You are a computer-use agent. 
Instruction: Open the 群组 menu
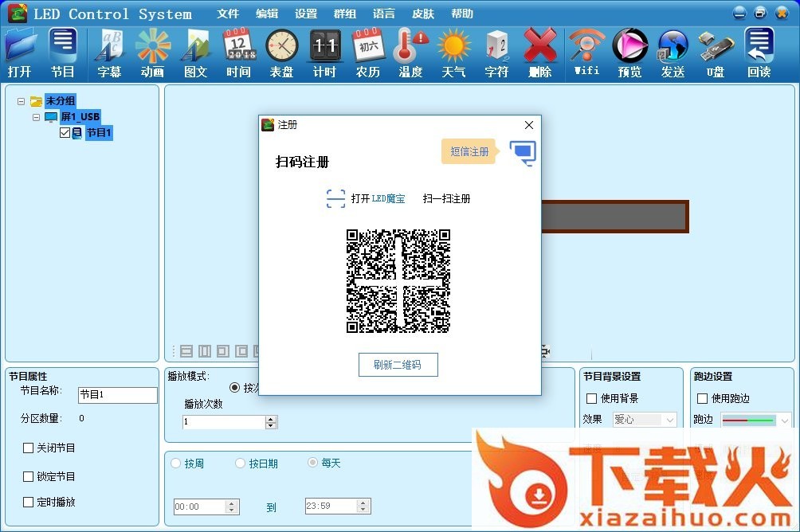(345, 14)
